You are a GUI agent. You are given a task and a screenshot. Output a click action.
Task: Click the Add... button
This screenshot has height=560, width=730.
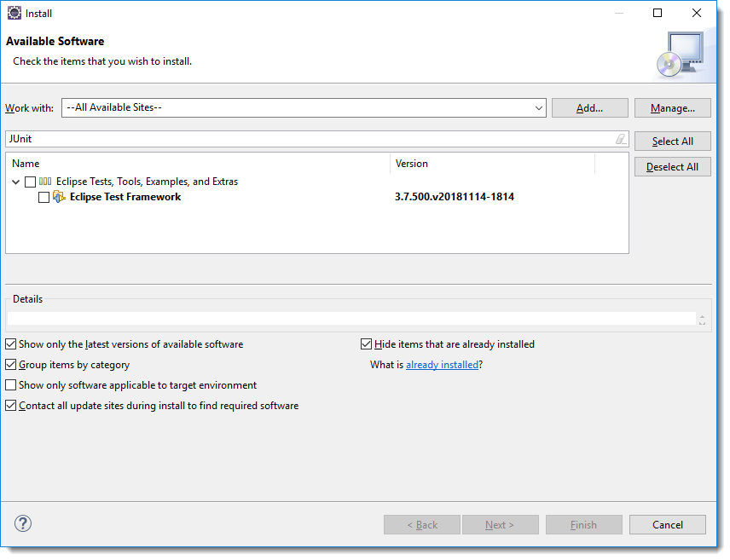pyautogui.click(x=590, y=108)
